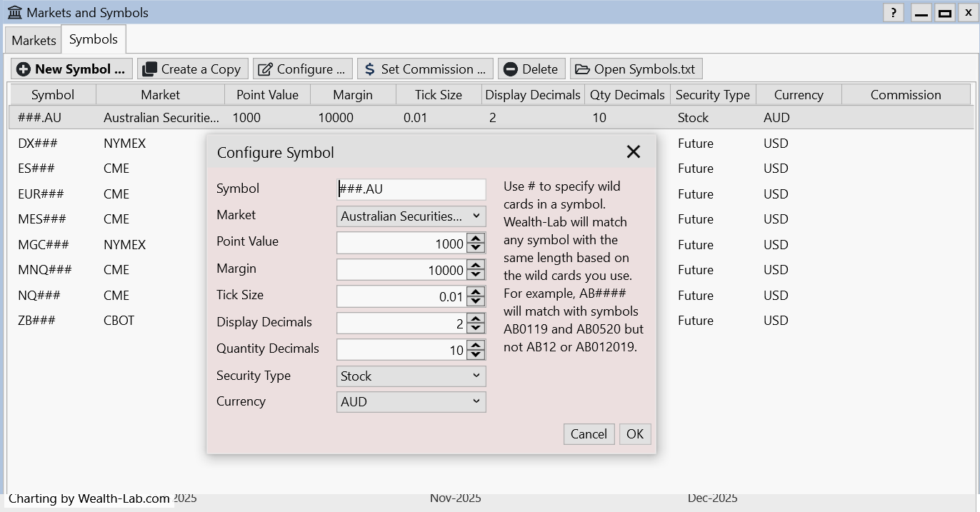Screen dimensions: 980x512
Task: Click the Symbol text input field
Action: pos(411,189)
